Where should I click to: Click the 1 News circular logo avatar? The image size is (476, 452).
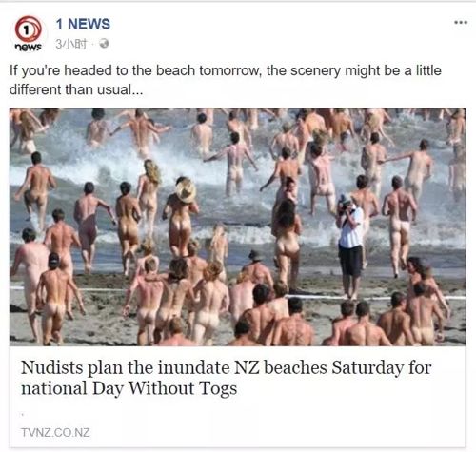[x=29, y=33]
